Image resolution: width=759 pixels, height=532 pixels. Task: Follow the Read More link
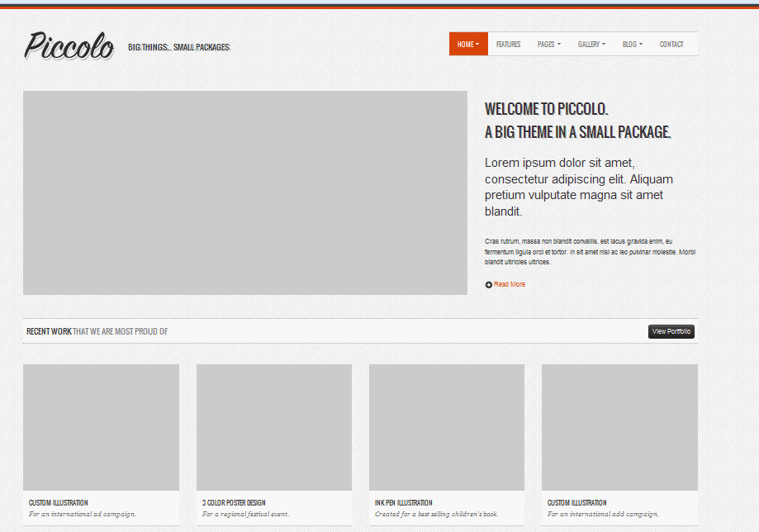[x=510, y=285]
